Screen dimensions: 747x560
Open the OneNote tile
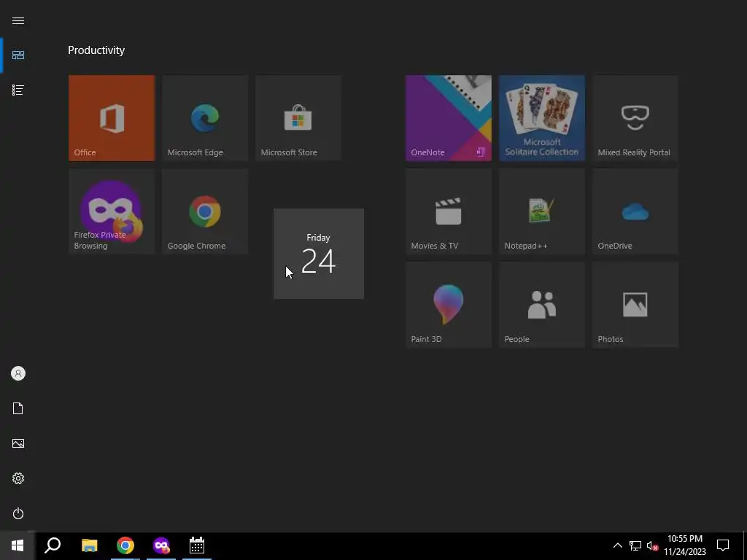pyautogui.click(x=449, y=117)
